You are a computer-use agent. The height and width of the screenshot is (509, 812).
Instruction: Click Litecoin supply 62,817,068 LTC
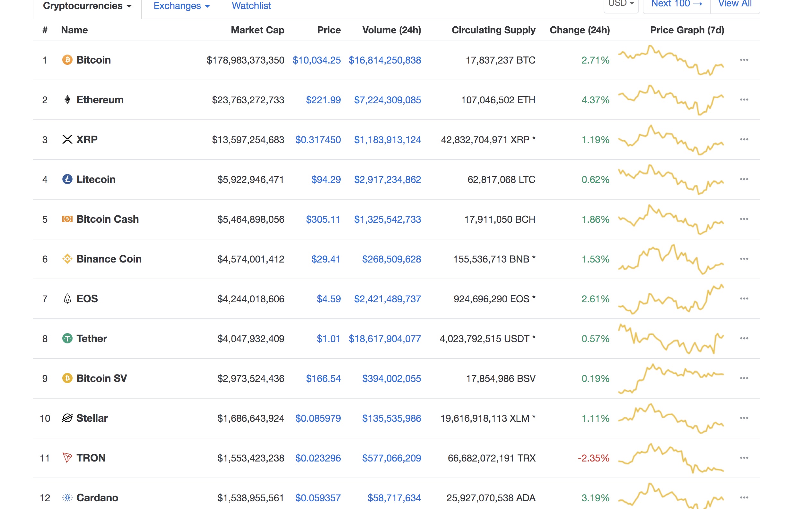click(501, 179)
